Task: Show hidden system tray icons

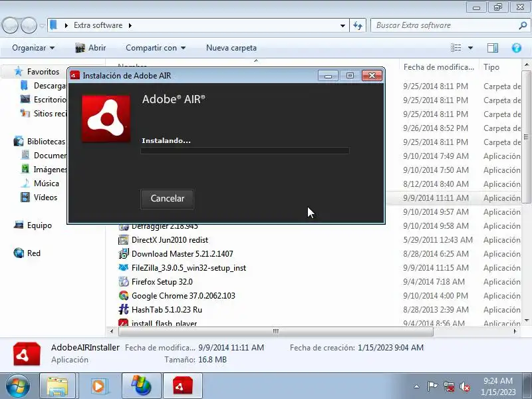Action: point(417,386)
